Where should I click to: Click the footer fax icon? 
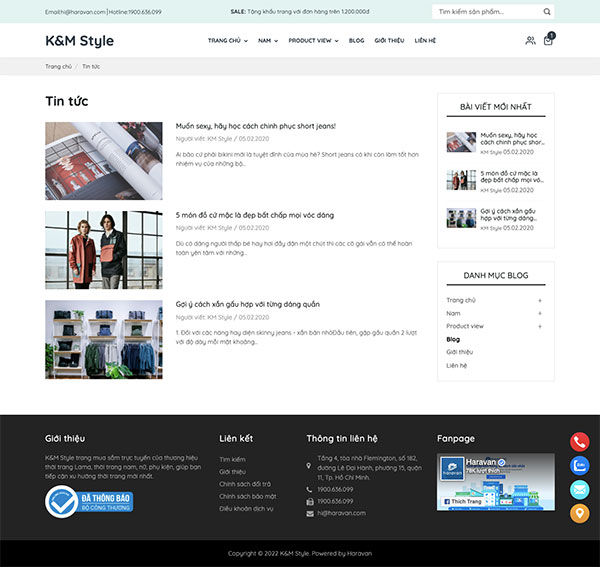(x=310, y=502)
